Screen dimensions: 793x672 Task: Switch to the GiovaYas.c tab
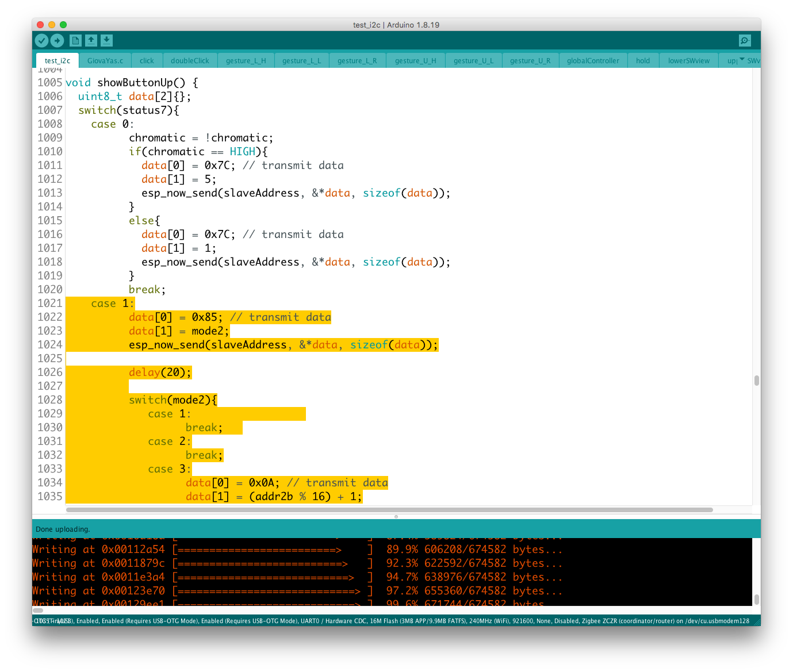coord(105,61)
